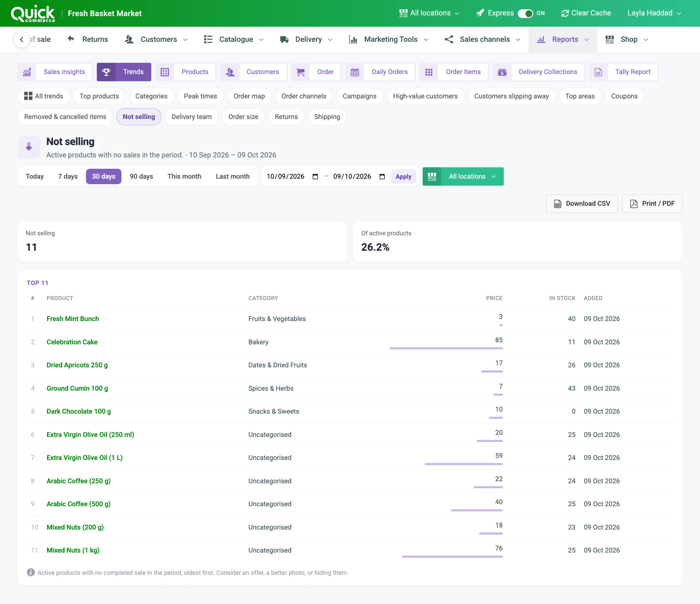Select the Today range option
Viewport: 700px width, 604px height.
click(x=35, y=177)
